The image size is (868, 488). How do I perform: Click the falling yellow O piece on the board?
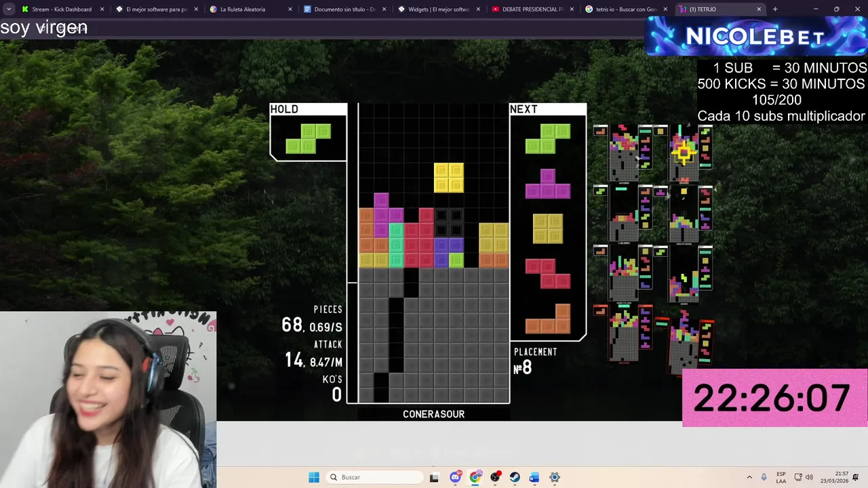tap(449, 178)
